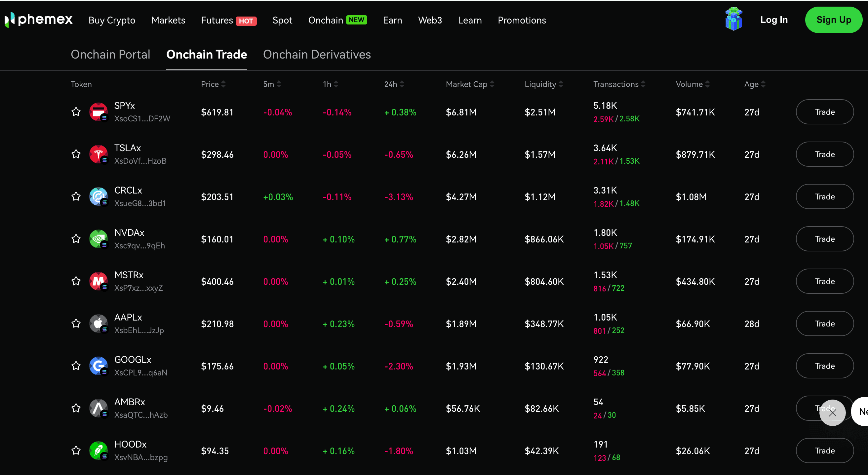
Task: Favorite the MSTRx token star
Action: click(76, 281)
